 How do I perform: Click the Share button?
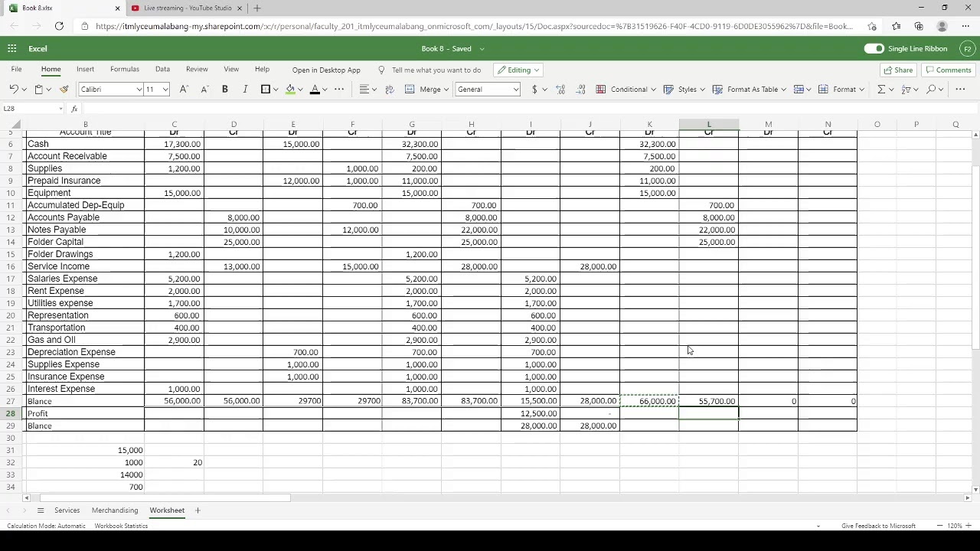[x=898, y=70]
